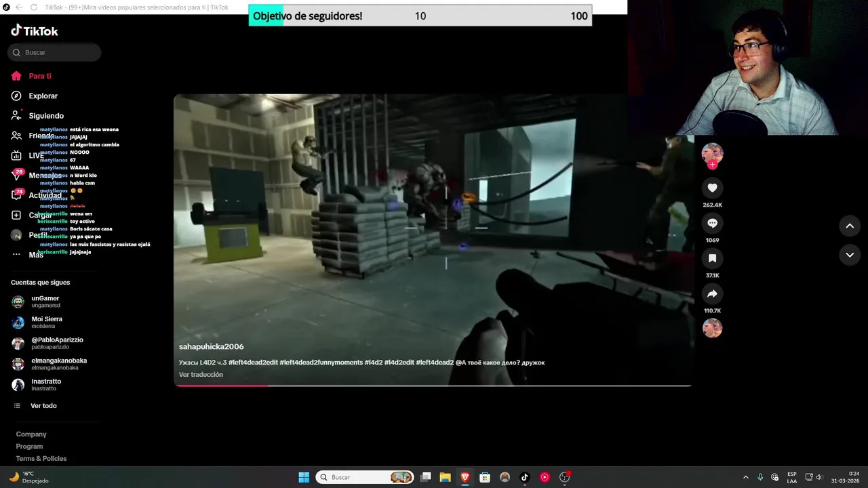Share the video via arrow icon
The image size is (868, 488).
pyautogui.click(x=712, y=293)
